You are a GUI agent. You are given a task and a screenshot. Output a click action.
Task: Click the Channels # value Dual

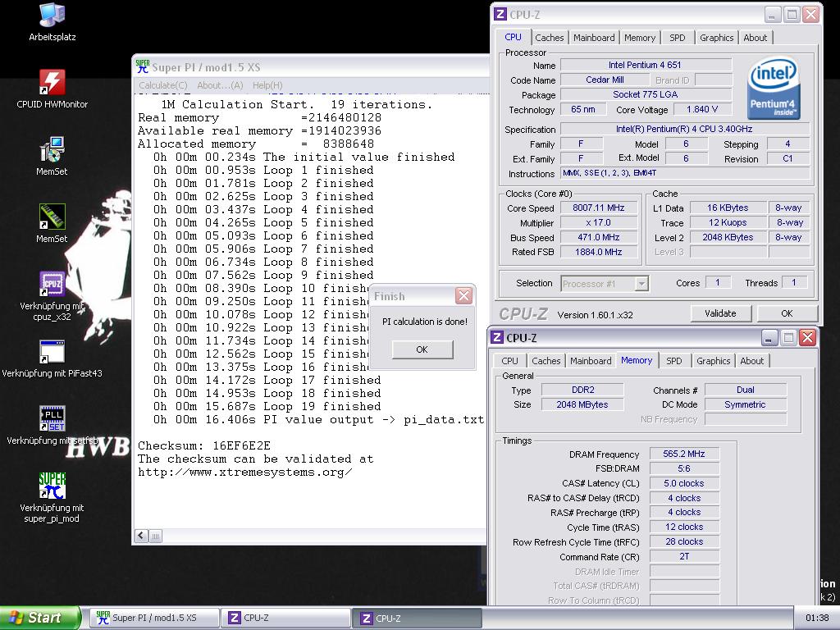[x=745, y=390]
